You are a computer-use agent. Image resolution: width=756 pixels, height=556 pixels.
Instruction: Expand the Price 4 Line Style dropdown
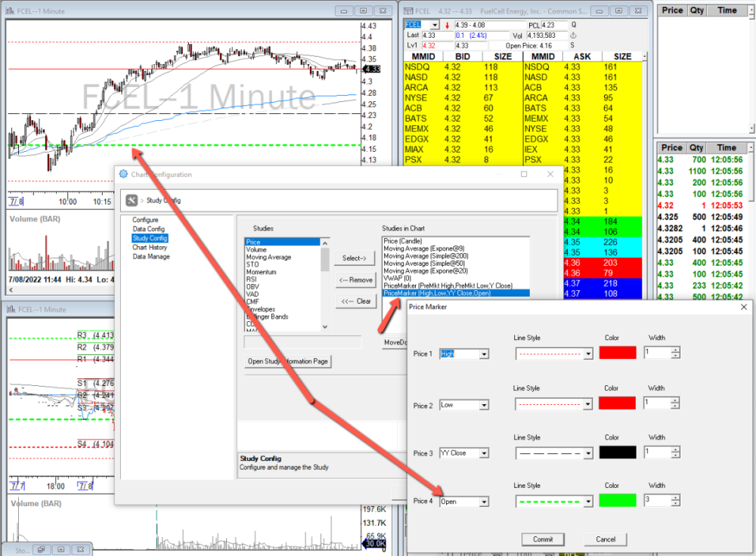coord(588,502)
